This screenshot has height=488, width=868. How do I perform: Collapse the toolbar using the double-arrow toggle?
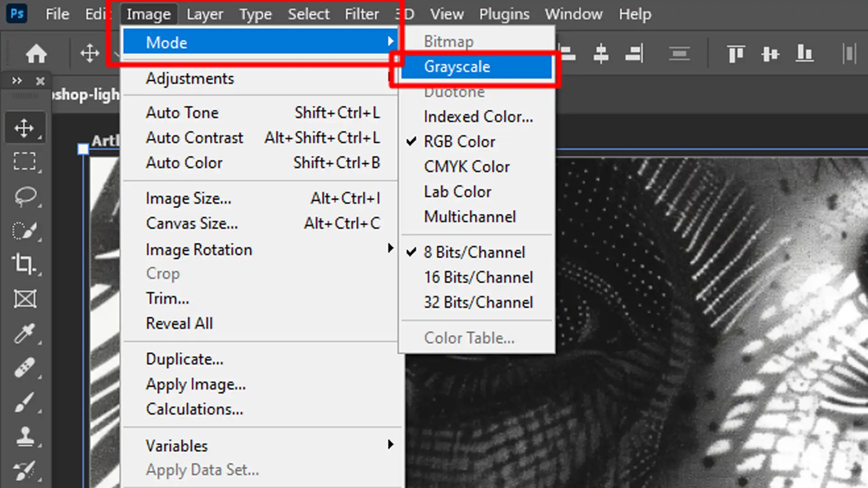pyautogui.click(x=17, y=81)
